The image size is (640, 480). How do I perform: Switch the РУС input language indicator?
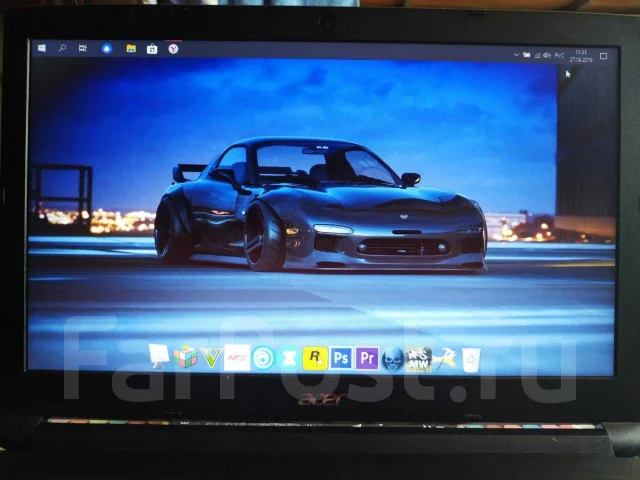click(x=559, y=56)
